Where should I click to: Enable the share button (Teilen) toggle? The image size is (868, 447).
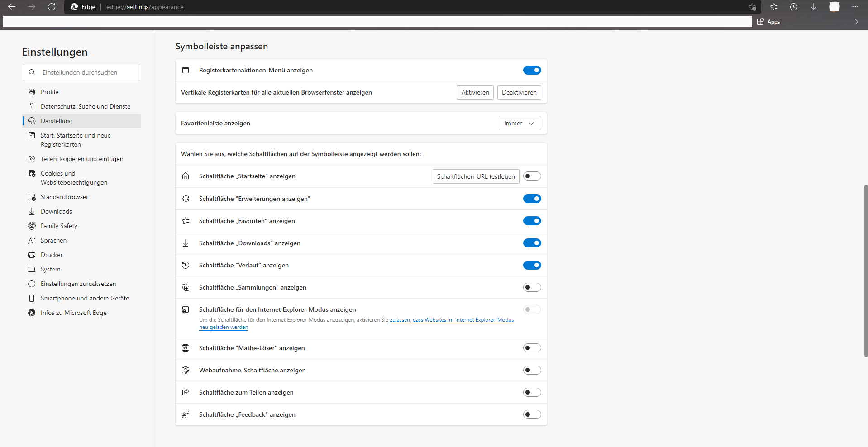[x=532, y=392]
